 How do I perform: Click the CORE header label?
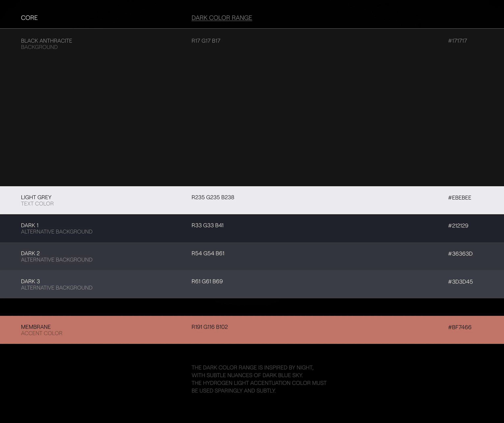29,18
